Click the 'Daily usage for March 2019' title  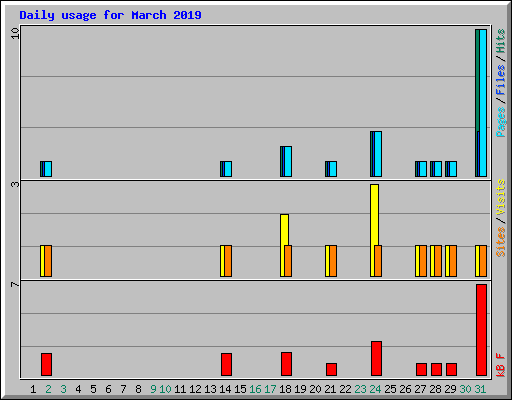point(110,15)
